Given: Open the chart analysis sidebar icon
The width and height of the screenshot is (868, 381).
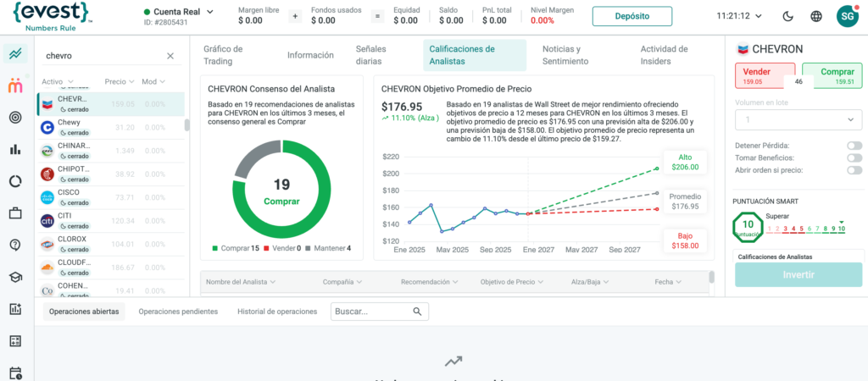Looking at the screenshot, I should (x=15, y=309).
